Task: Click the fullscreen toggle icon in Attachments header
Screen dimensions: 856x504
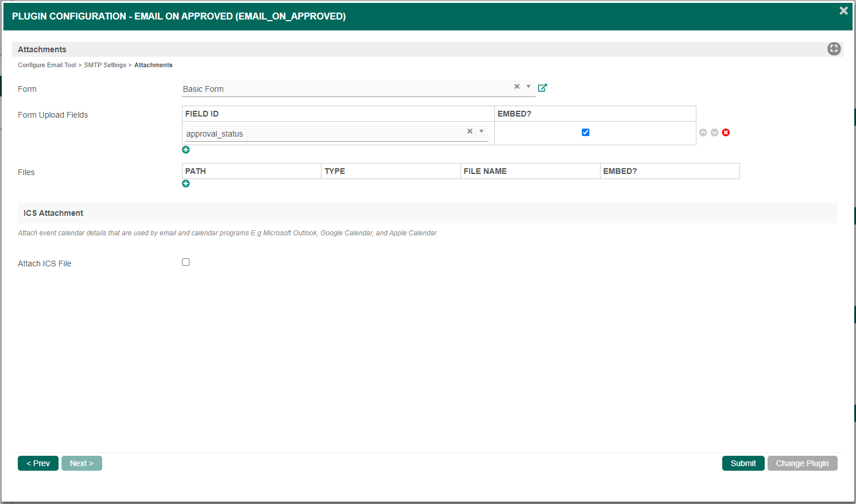Action: (x=834, y=49)
